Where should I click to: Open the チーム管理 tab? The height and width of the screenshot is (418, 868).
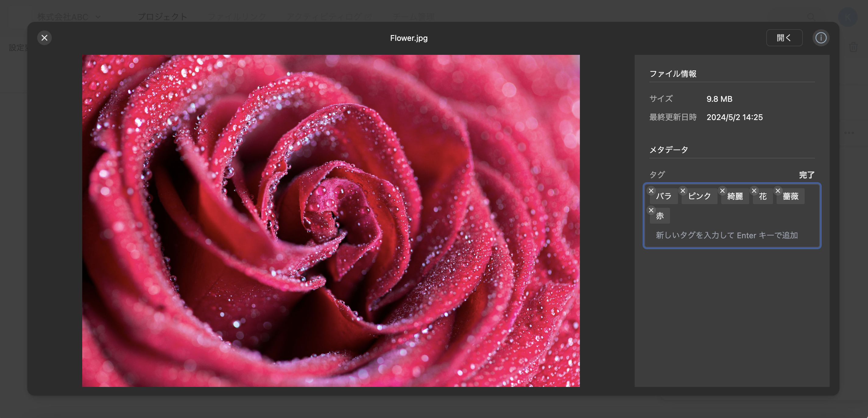click(x=414, y=16)
